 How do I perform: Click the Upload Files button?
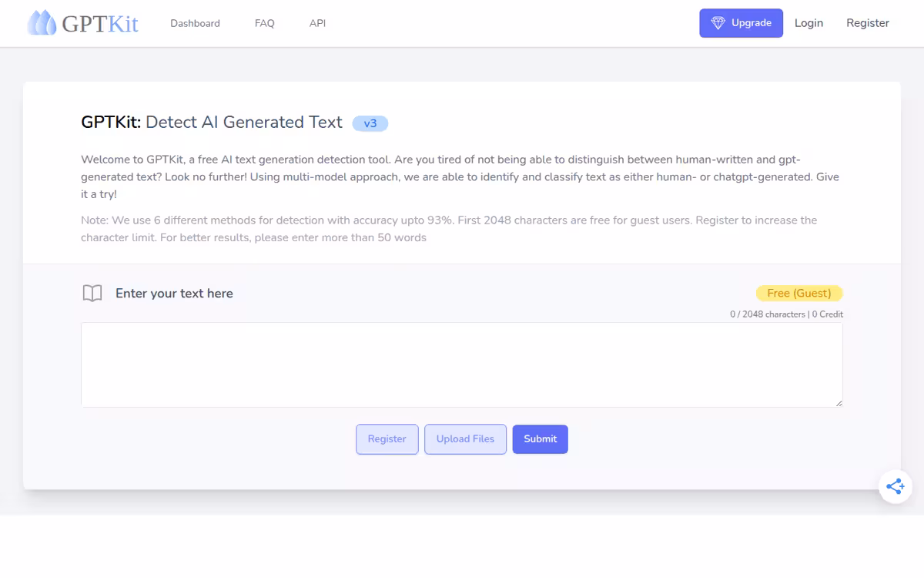[465, 439]
